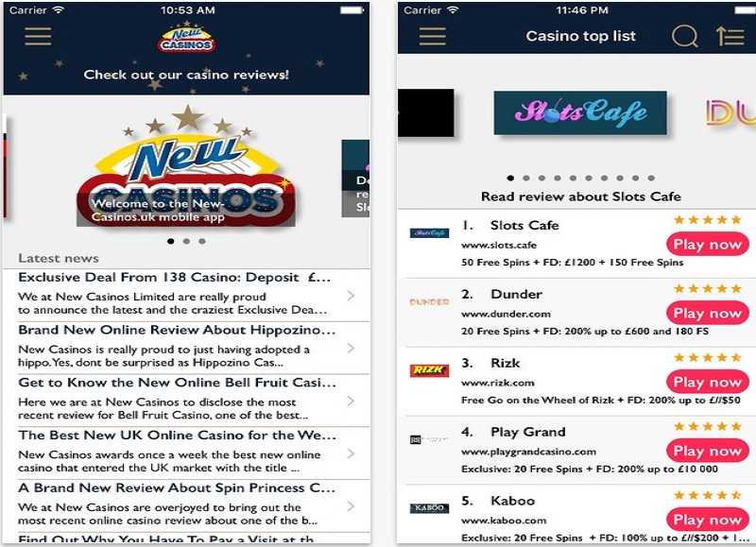The image size is (756, 547).
Task: Tap the partially visible Dunder carousel banner
Action: (730, 112)
